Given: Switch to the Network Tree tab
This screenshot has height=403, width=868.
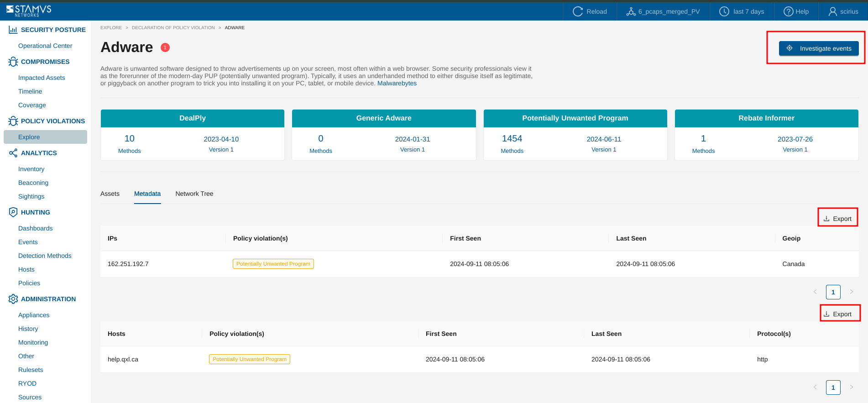Looking at the screenshot, I should 194,194.
